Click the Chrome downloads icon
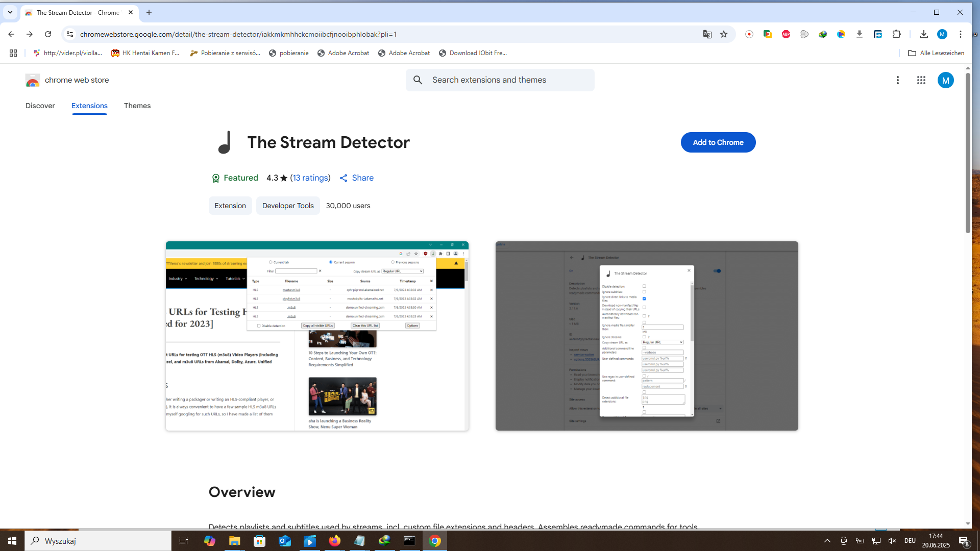This screenshot has height=551, width=980. click(923, 34)
